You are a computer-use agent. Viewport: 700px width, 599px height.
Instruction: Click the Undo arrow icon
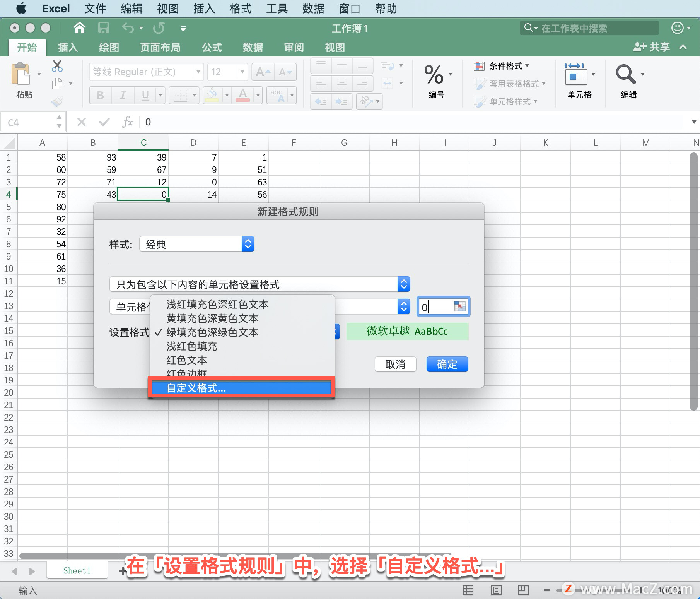click(x=128, y=28)
